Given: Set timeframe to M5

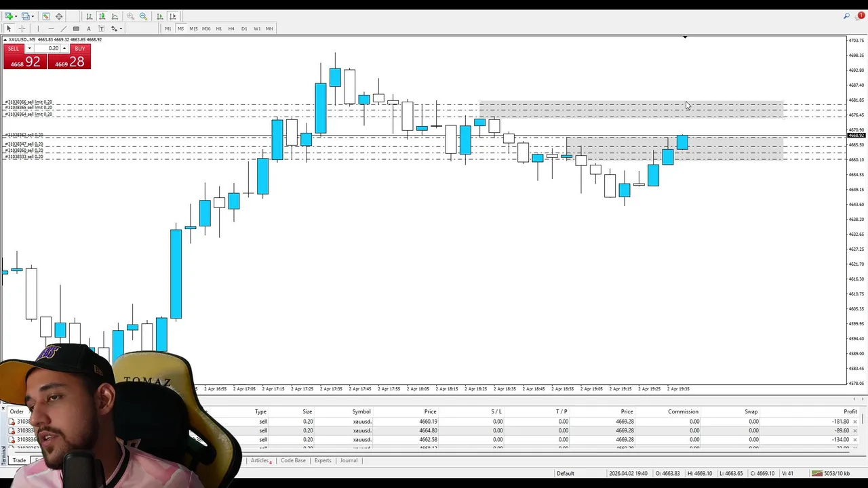Looking at the screenshot, I should coord(180,28).
